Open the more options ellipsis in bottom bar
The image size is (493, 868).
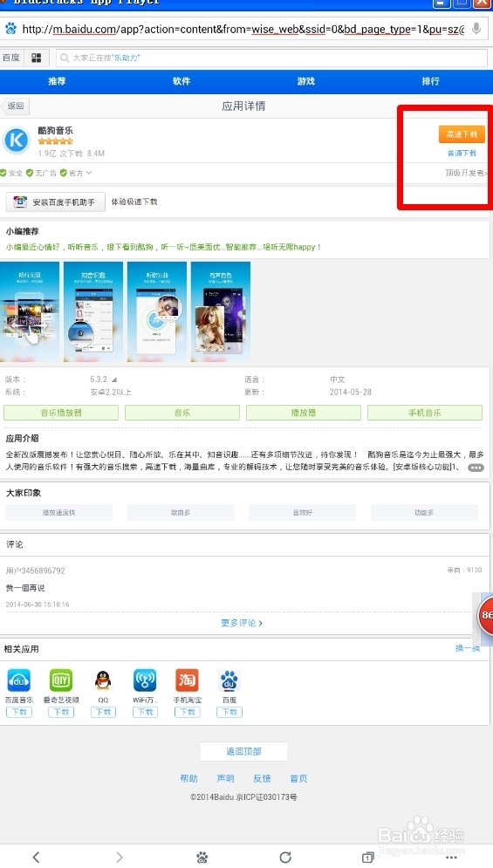[x=451, y=857]
